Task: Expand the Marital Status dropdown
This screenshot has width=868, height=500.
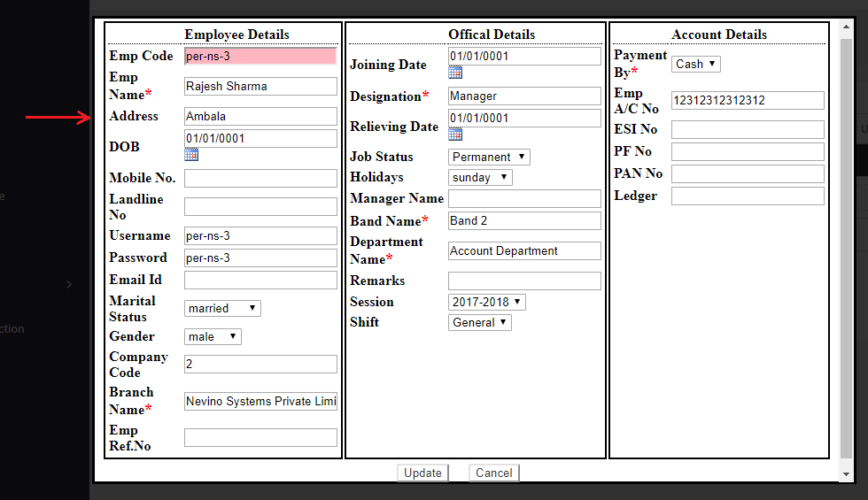Action: (x=222, y=308)
